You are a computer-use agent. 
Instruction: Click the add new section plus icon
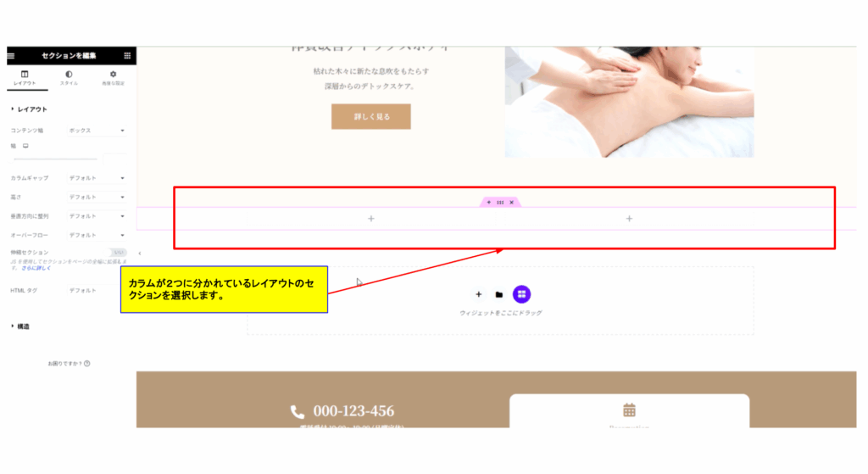coord(479,294)
